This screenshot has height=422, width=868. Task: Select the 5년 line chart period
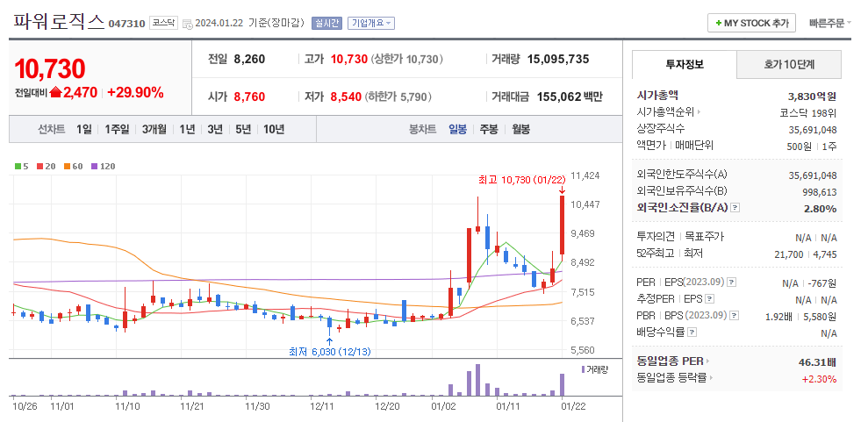tap(243, 130)
